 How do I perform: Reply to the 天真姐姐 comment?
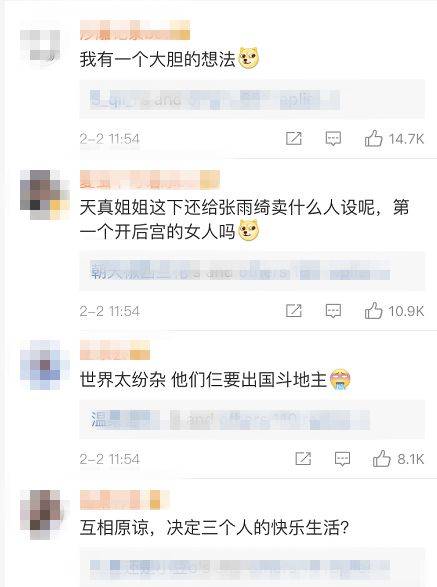tap(333, 311)
